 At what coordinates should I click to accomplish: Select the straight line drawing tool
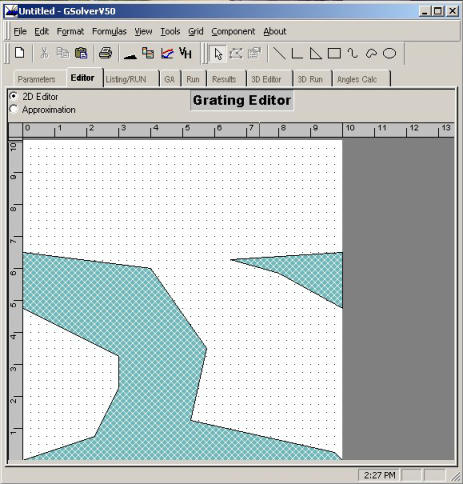pos(279,53)
